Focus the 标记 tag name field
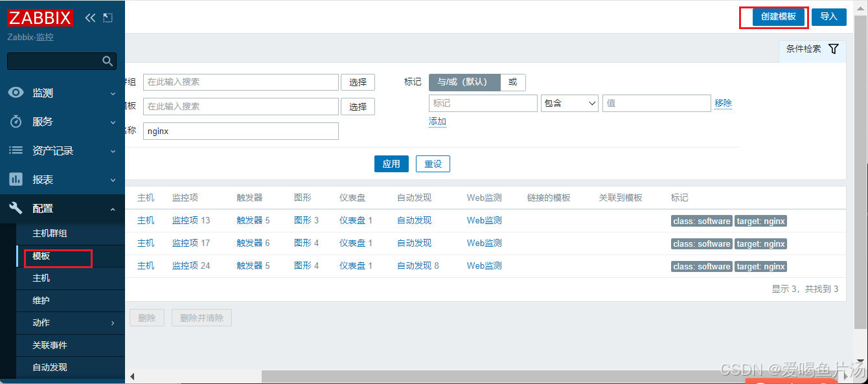Viewport: 868px width, 384px height. (x=483, y=103)
